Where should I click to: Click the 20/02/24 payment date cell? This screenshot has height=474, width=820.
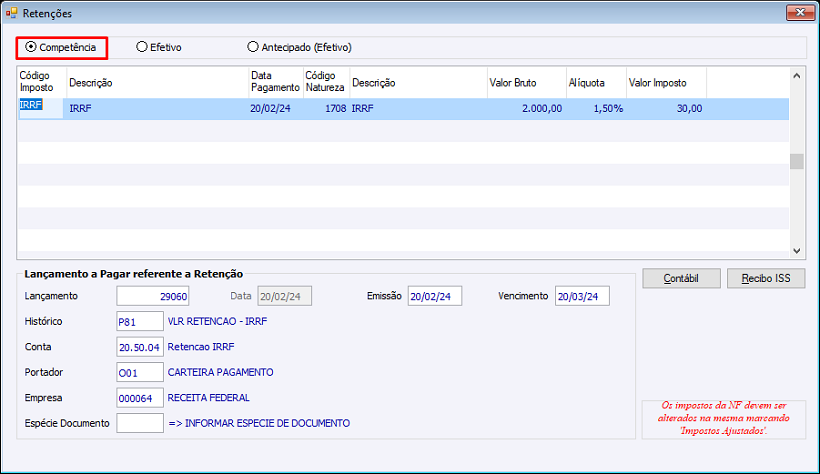(x=276, y=108)
